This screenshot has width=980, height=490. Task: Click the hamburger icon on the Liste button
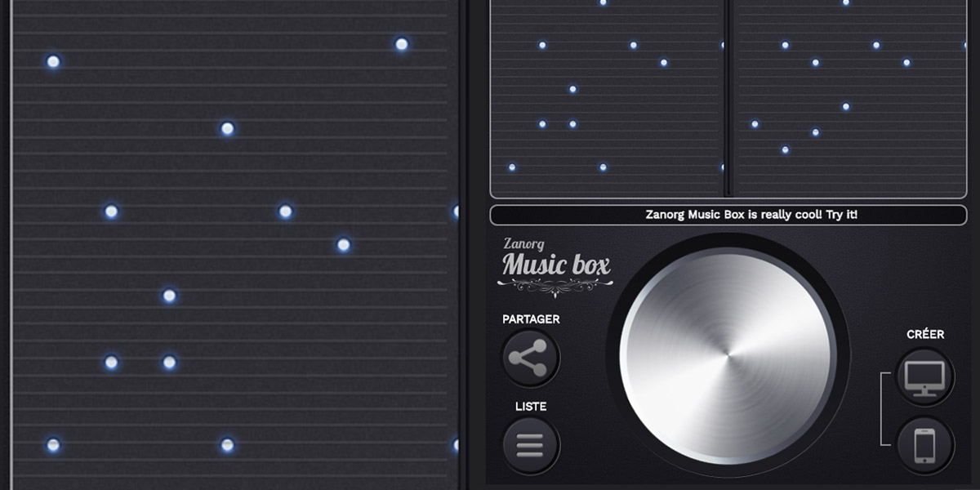click(530, 445)
